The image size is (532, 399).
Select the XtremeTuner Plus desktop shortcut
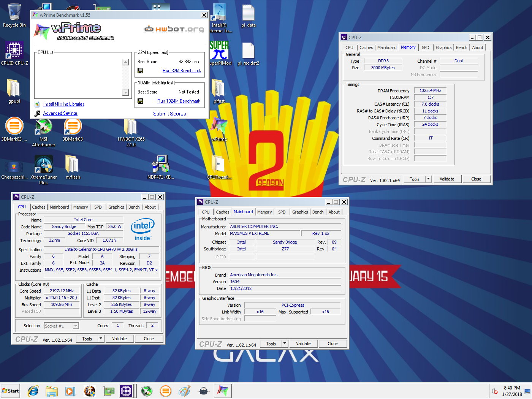pyautogui.click(x=43, y=169)
